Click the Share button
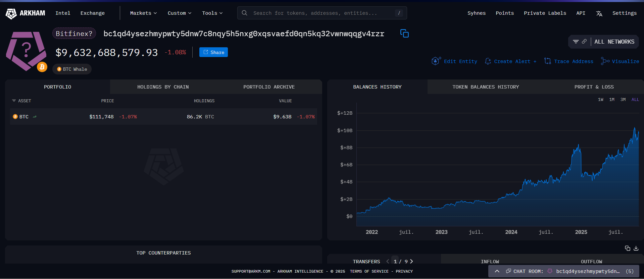 [x=213, y=52]
